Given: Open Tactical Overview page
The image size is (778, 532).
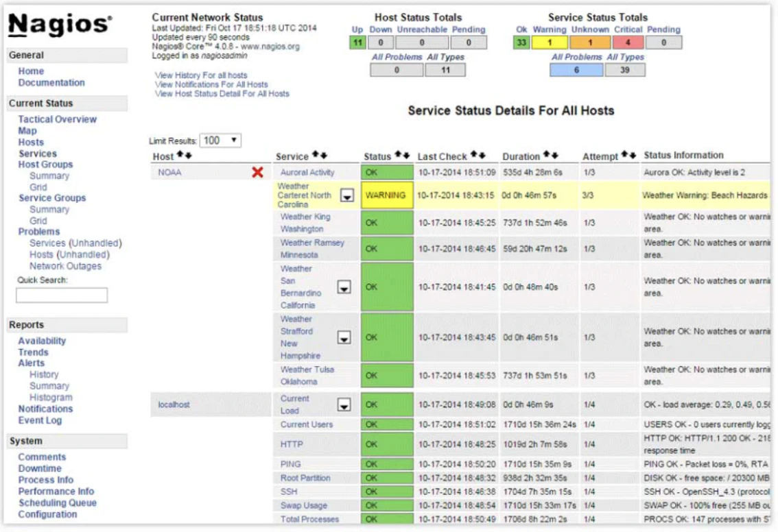Looking at the screenshot, I should tap(57, 119).
